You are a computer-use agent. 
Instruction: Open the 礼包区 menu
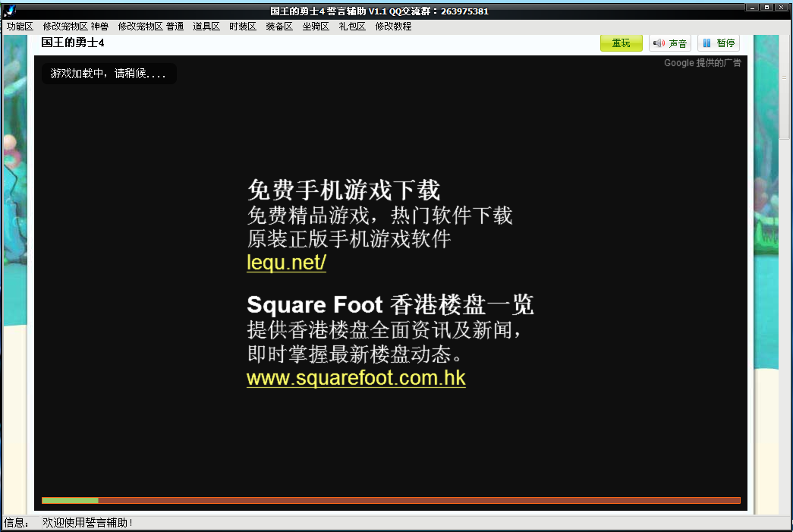pos(352,27)
